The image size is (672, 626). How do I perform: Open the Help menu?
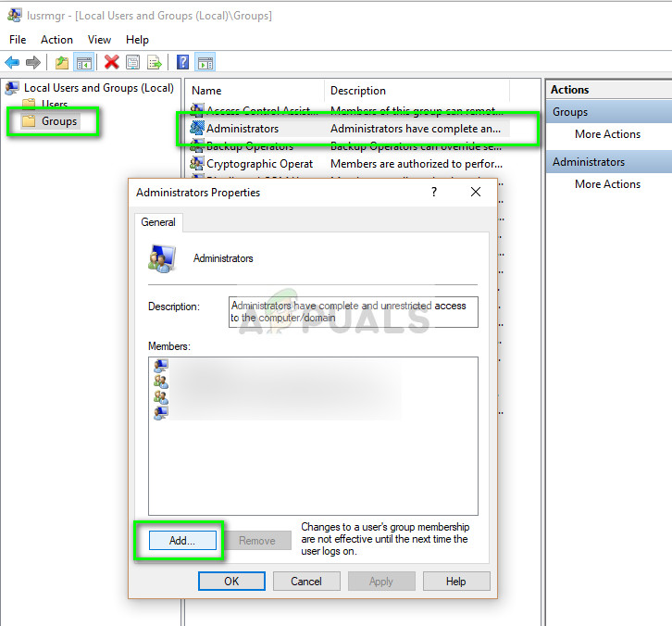point(137,40)
